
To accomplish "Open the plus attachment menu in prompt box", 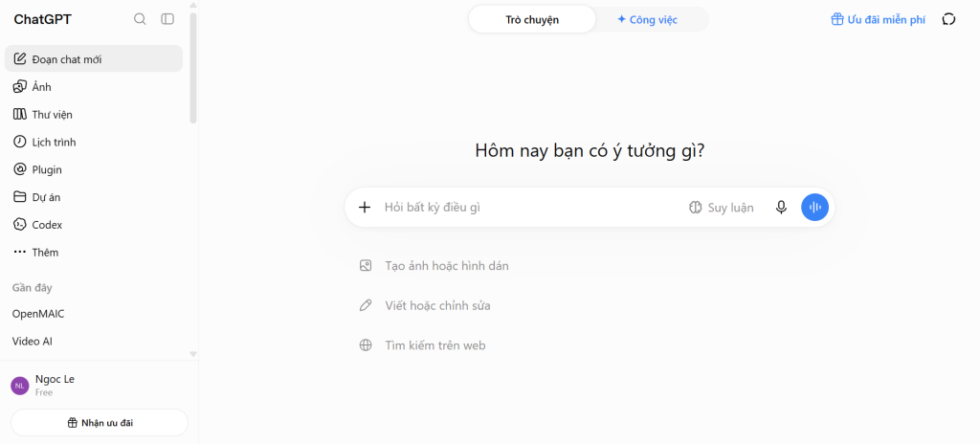I will pos(365,207).
